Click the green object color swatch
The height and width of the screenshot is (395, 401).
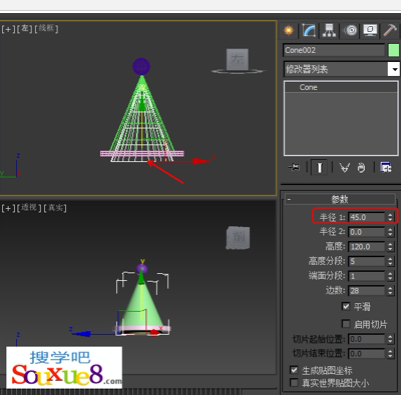pyautogui.click(x=394, y=50)
